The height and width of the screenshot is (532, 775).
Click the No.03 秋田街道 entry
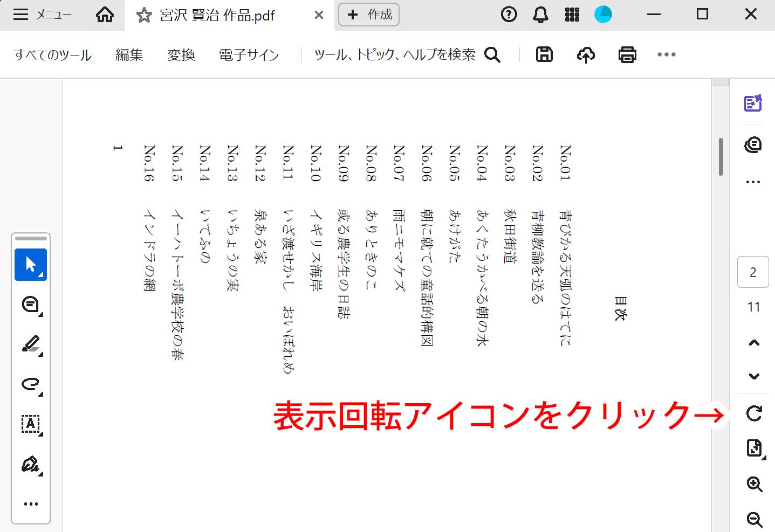[509, 204]
